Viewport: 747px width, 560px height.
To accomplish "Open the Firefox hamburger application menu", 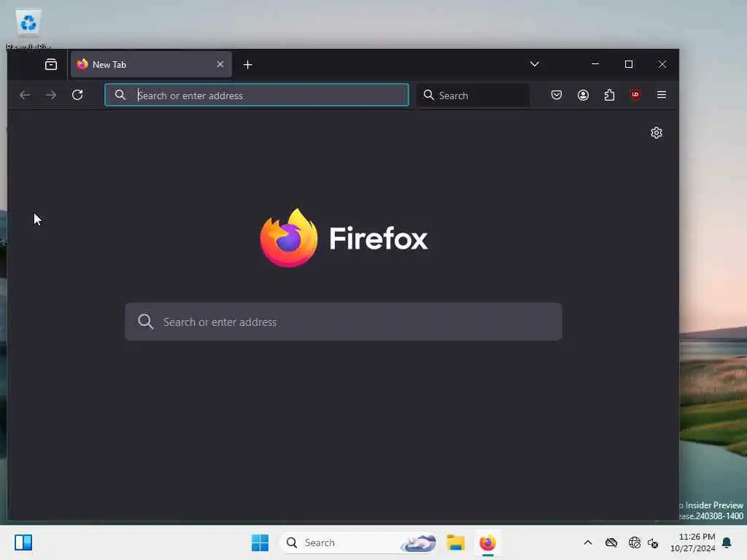I will coord(661,95).
